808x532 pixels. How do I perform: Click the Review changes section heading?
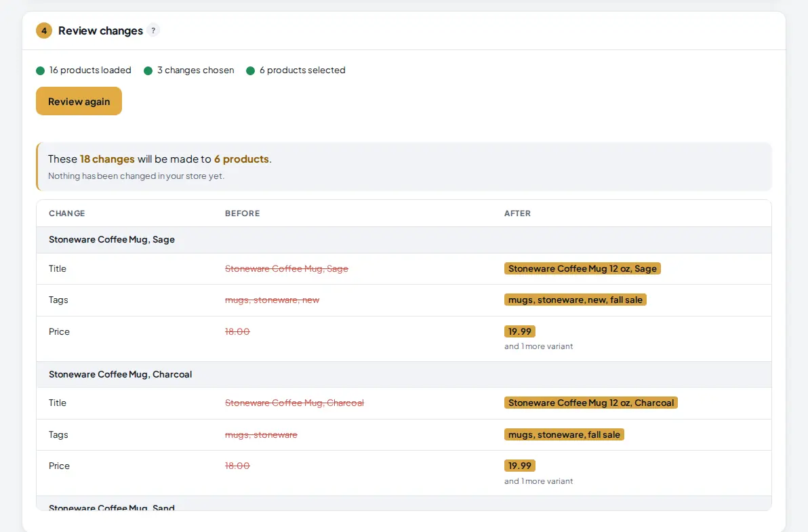pyautogui.click(x=100, y=30)
